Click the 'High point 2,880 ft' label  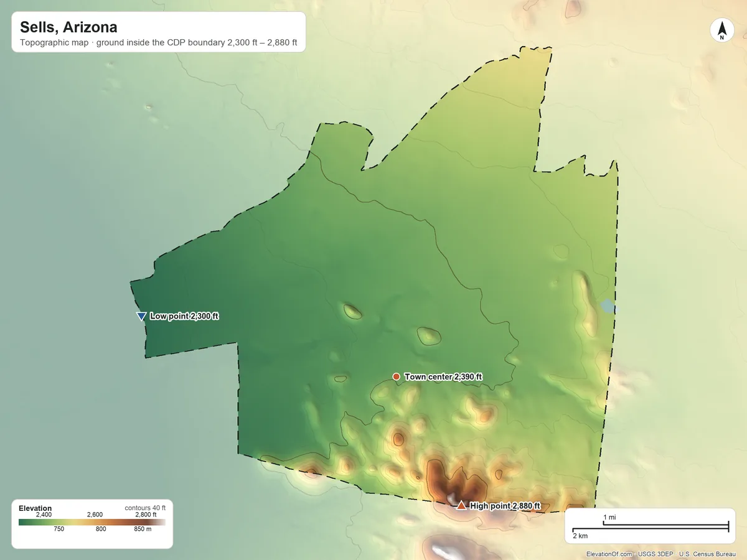(505, 506)
